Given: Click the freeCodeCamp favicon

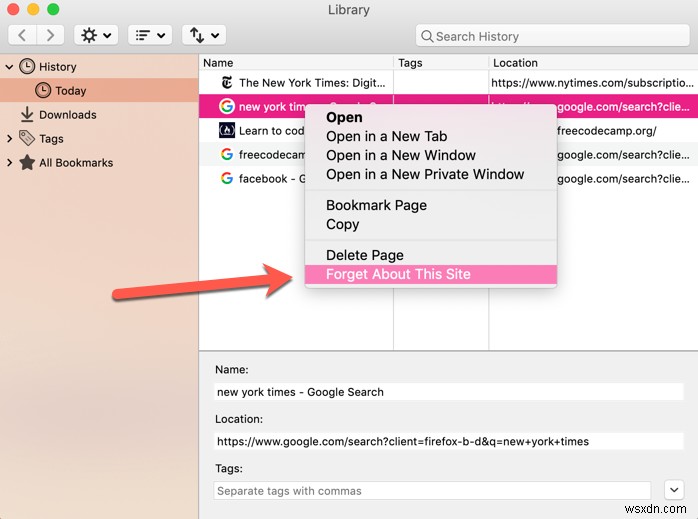Looking at the screenshot, I should click(x=227, y=130).
